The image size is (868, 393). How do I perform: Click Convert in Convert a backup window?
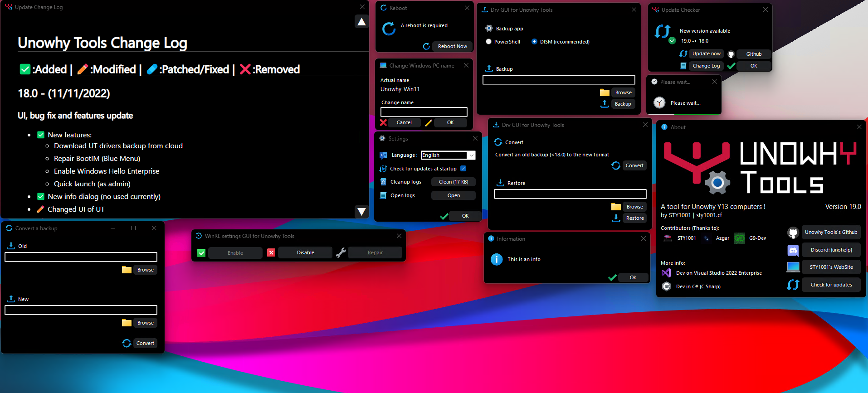(145, 343)
